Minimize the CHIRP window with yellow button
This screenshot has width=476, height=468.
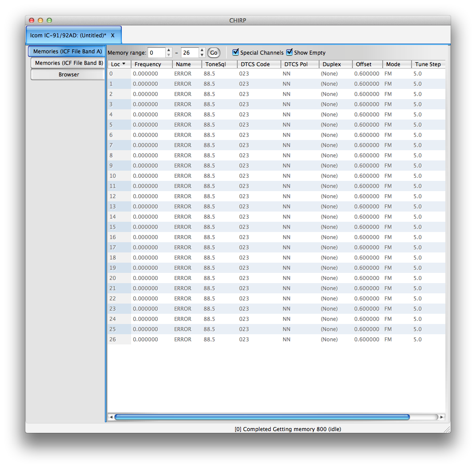pos(40,20)
